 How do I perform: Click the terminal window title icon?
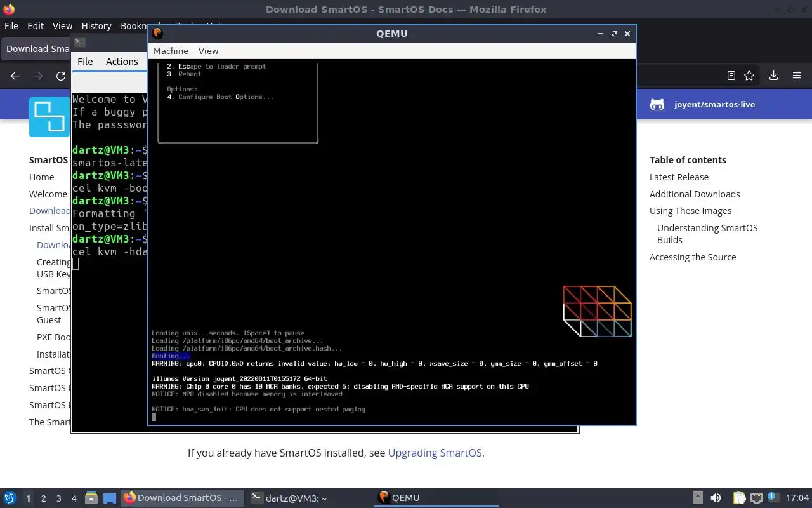pyautogui.click(x=79, y=43)
